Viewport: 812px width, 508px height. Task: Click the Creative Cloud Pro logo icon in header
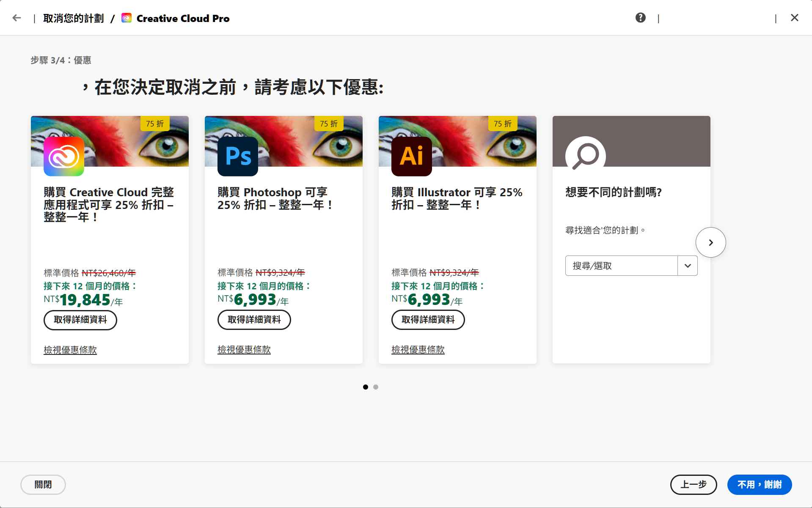click(x=127, y=18)
